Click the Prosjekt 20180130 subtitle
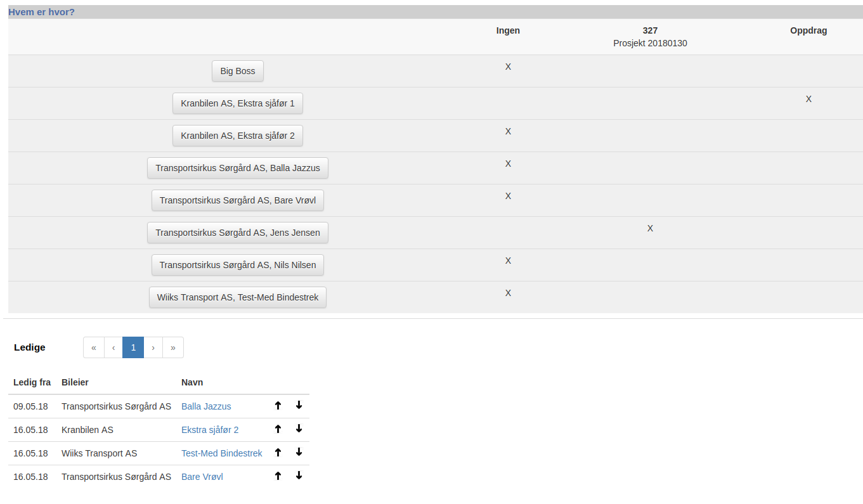This screenshot has width=863, height=504. tap(650, 43)
